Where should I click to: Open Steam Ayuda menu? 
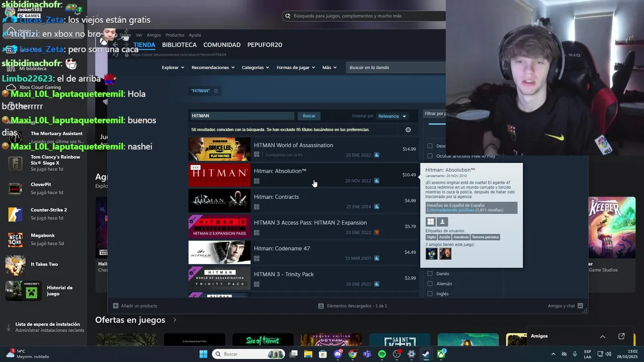tap(195, 35)
